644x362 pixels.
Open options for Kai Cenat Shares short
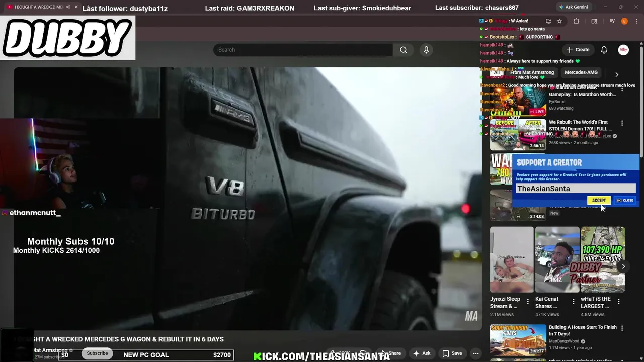[573, 302]
